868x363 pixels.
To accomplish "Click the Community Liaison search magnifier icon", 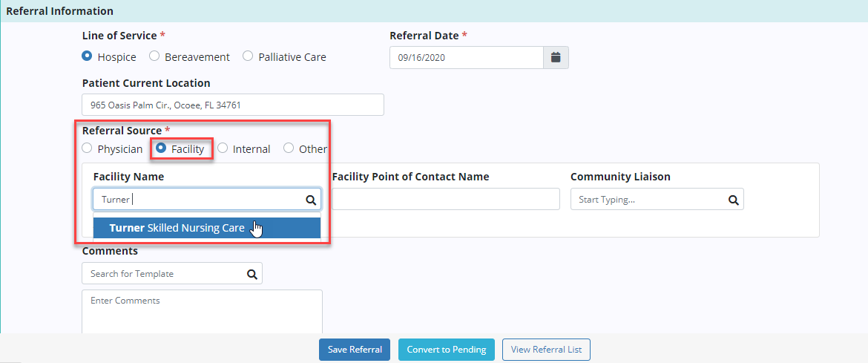I will pyautogui.click(x=733, y=200).
